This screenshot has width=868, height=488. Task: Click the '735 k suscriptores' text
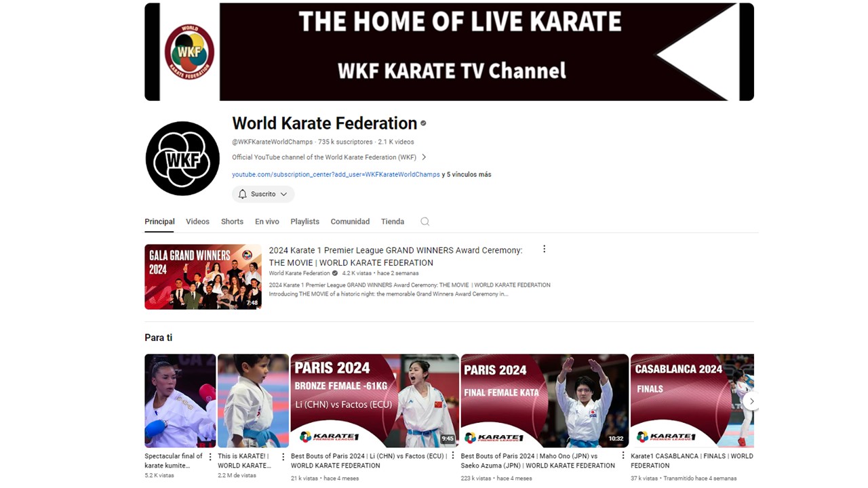[345, 142]
